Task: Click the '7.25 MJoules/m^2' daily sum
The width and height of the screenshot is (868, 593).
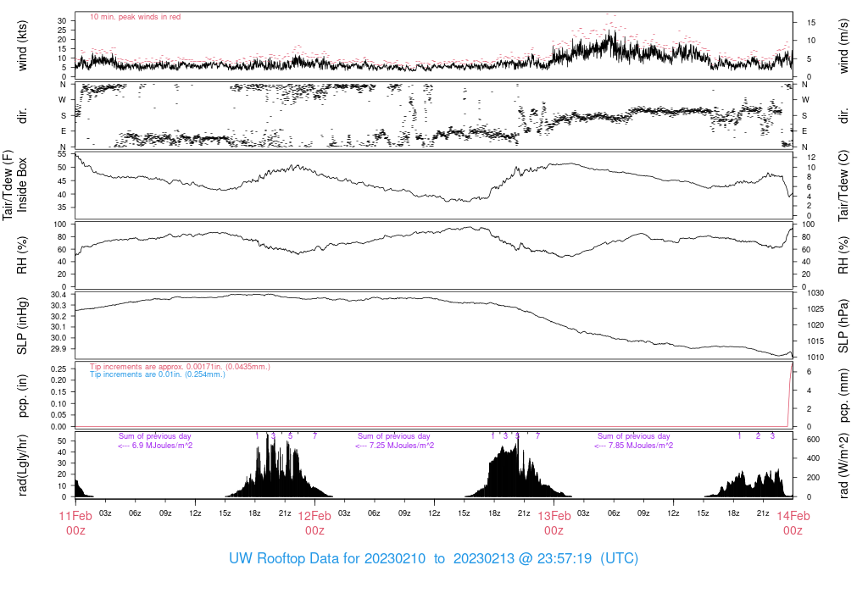Action: click(x=402, y=446)
